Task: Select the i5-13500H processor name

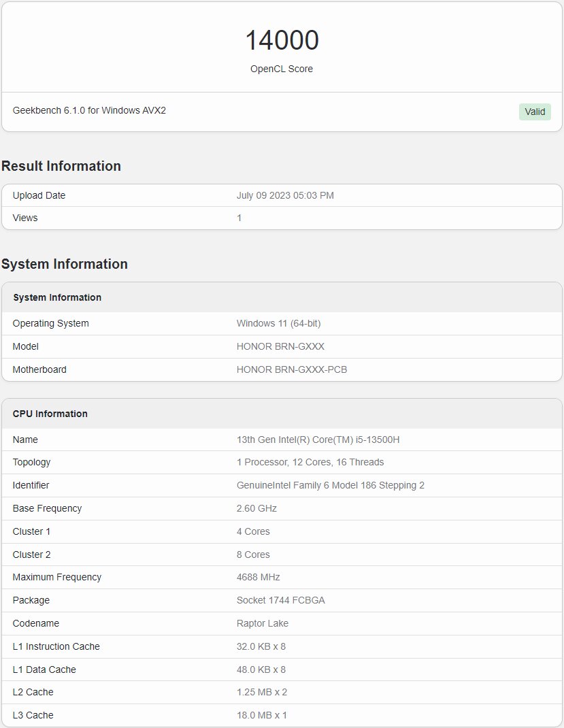Action: click(x=318, y=440)
